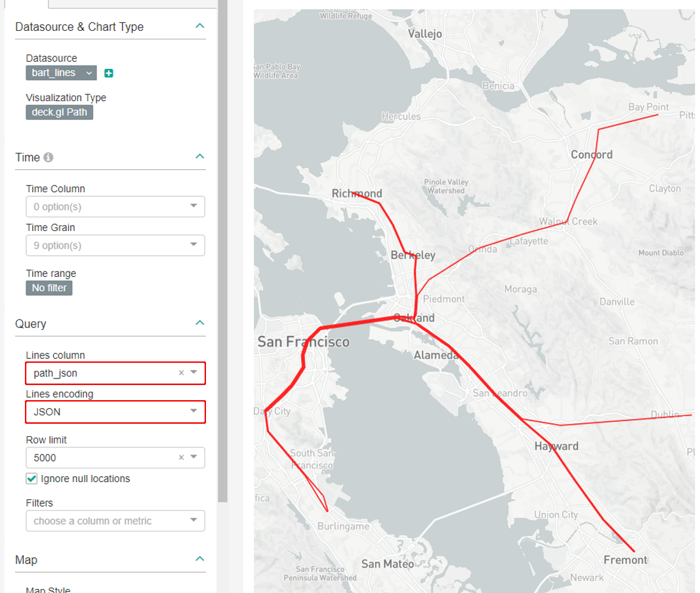Change the deck.gl Path visualization type
700x593 pixels.
[x=60, y=112]
